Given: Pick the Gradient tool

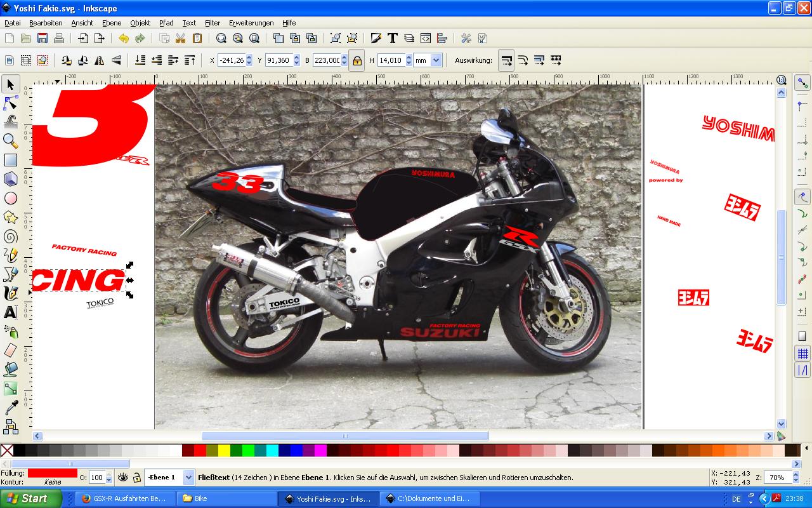Looking at the screenshot, I should [x=10, y=389].
